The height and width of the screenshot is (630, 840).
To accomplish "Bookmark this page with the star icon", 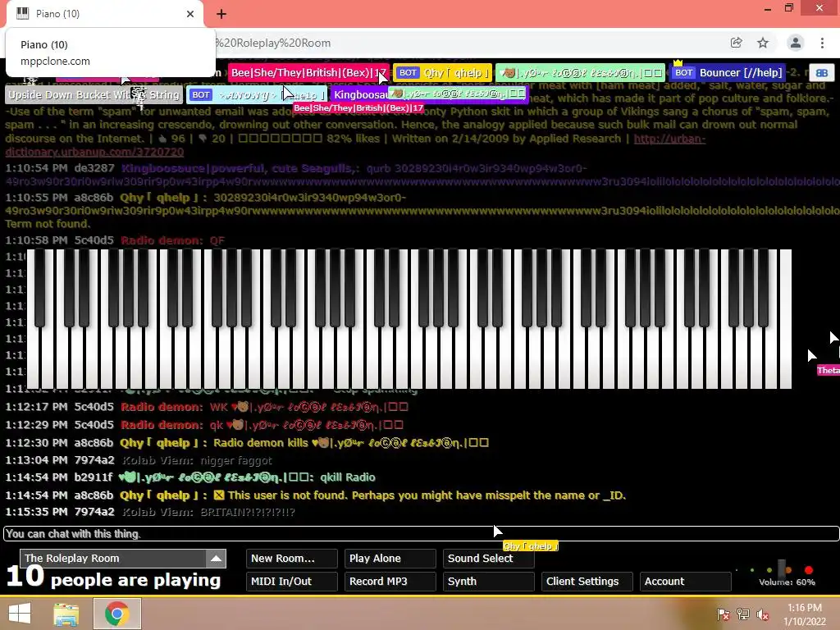I will pos(763,43).
